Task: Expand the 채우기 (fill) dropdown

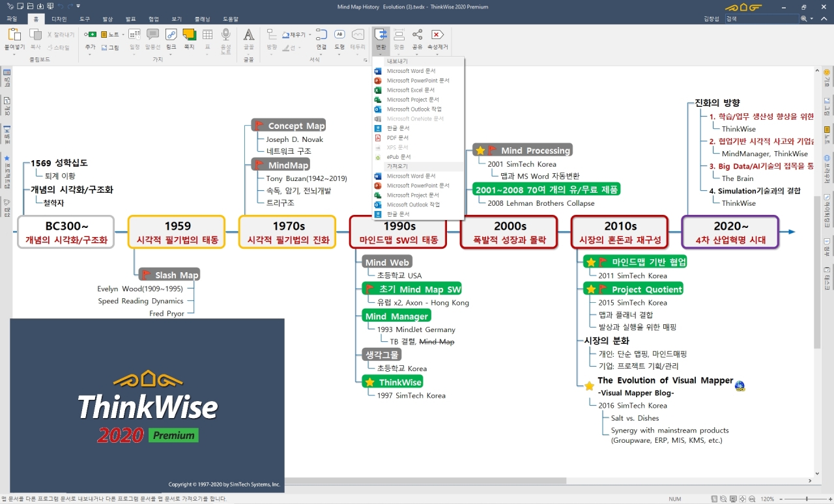Action: pos(309,34)
